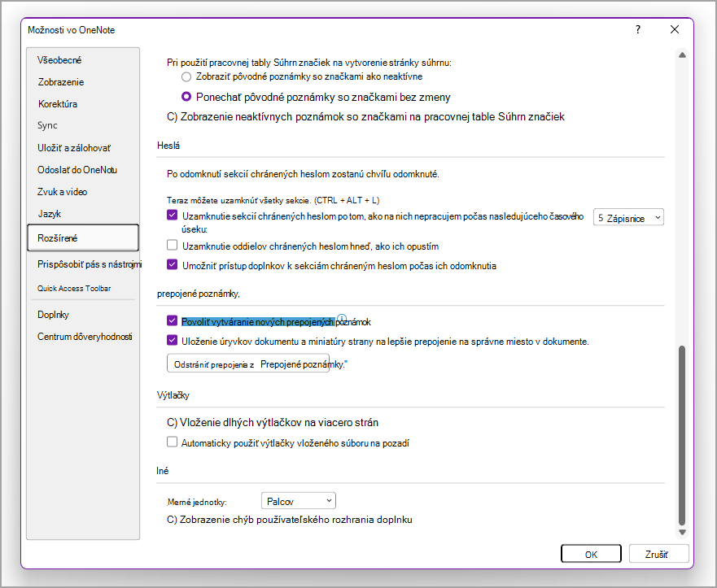Click the scrollbar down arrow
Viewport: 717px width, 588px height.
pos(682,532)
